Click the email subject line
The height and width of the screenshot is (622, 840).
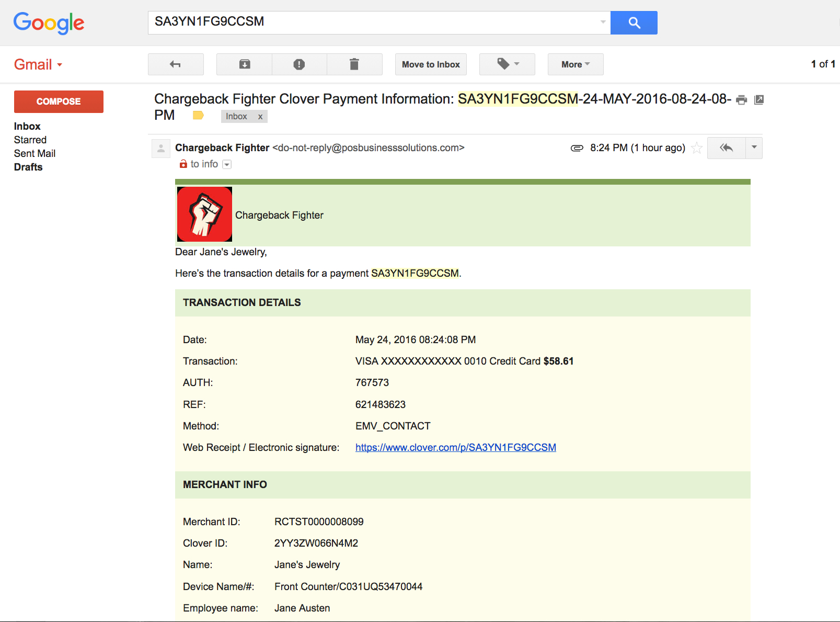[x=442, y=107]
